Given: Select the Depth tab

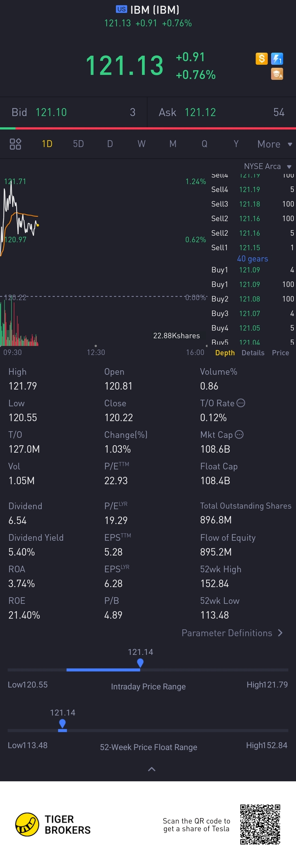Looking at the screenshot, I should pos(225,353).
